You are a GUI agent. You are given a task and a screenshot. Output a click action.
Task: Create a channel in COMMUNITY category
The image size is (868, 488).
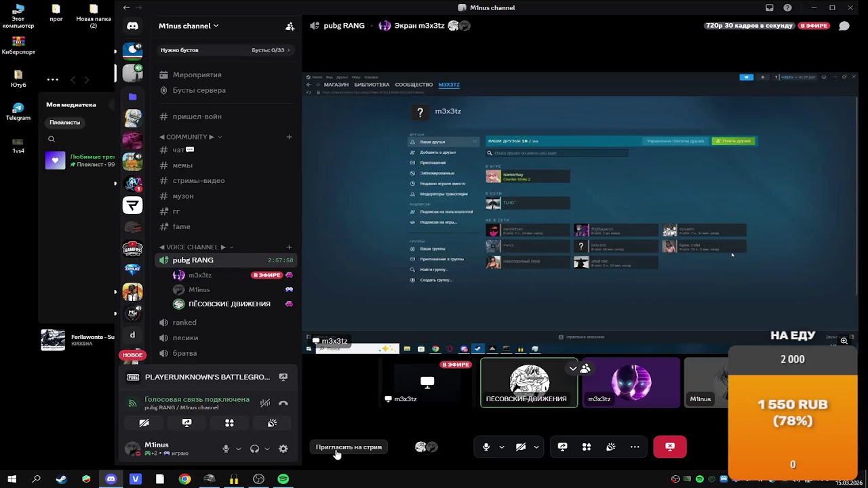click(289, 137)
